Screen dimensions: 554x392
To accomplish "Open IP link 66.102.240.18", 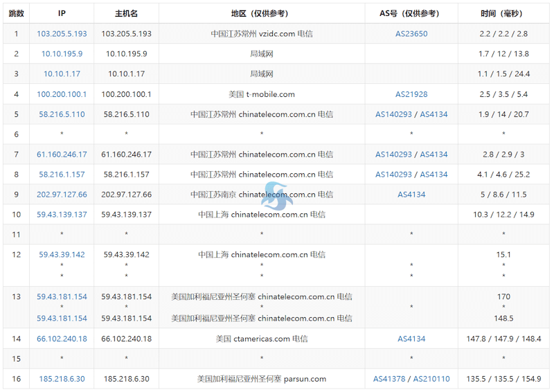I will [x=62, y=339].
